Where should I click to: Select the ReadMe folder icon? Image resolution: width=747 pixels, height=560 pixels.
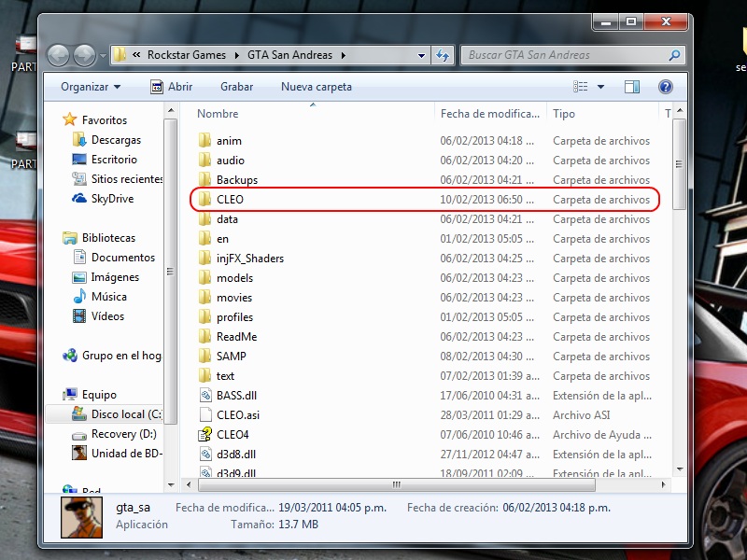pos(204,336)
